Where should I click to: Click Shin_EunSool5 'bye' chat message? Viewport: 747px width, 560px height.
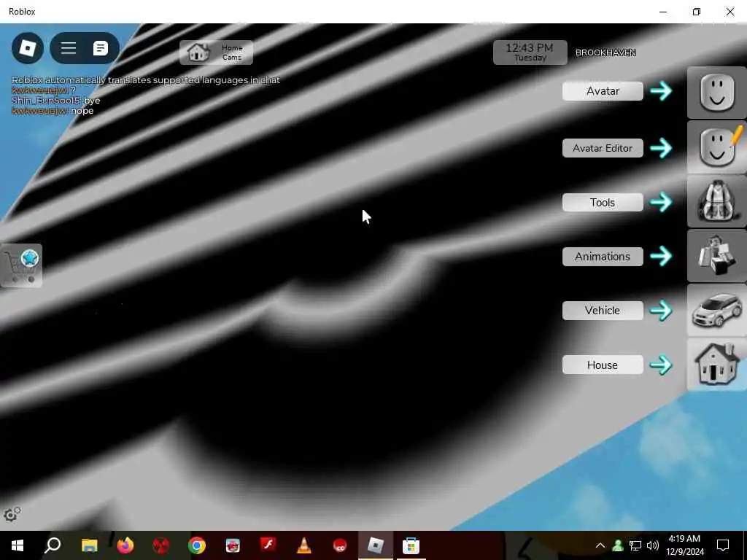tap(55, 101)
